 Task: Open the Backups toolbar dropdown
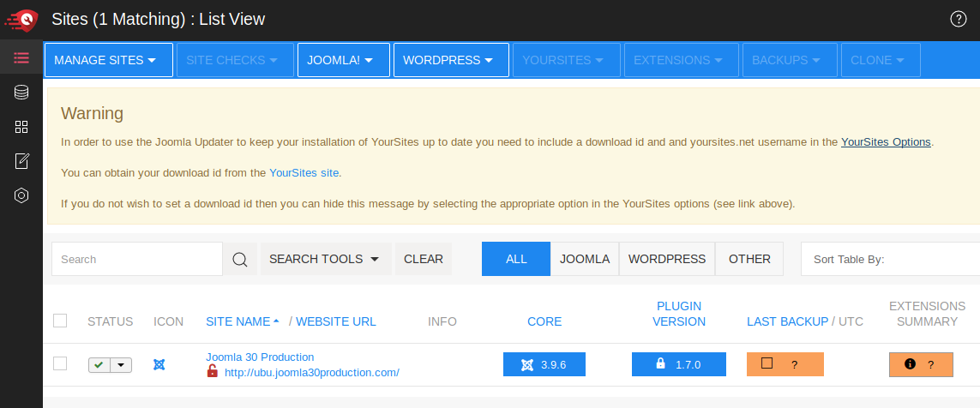(x=790, y=60)
